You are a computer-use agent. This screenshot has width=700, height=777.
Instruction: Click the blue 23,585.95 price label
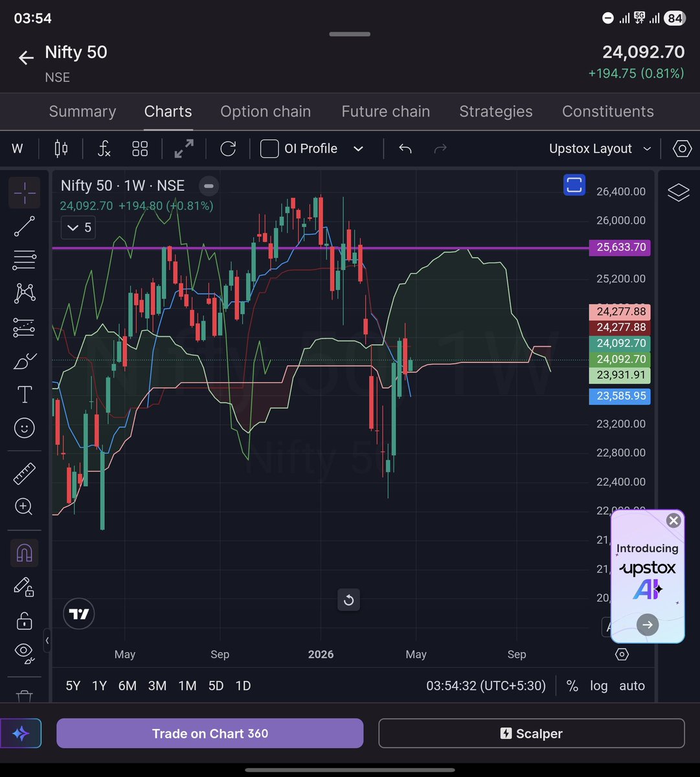tap(620, 396)
